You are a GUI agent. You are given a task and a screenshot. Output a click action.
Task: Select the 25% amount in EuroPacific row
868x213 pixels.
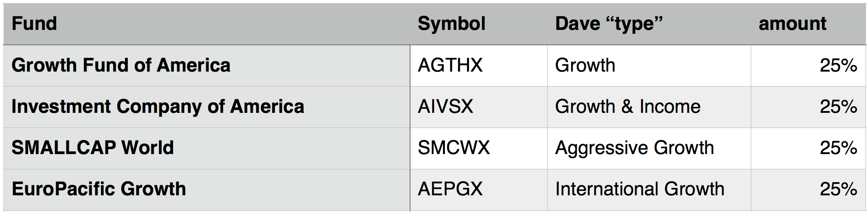click(808, 190)
